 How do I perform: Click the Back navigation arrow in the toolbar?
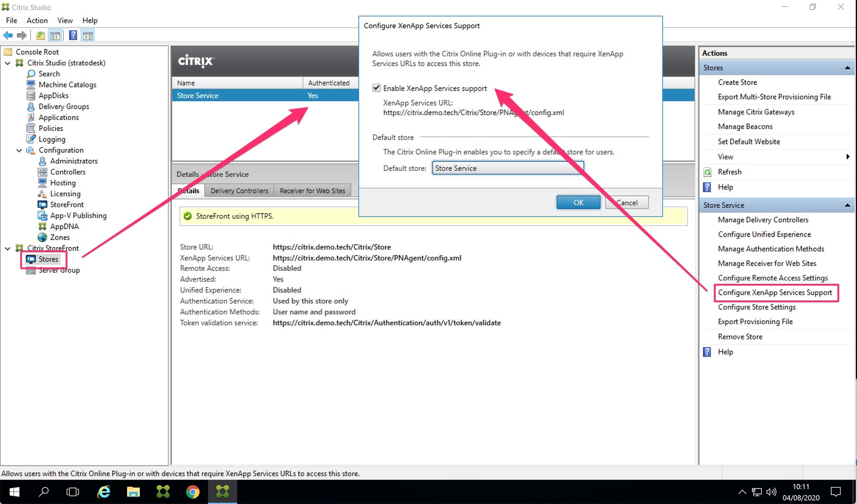click(7, 35)
